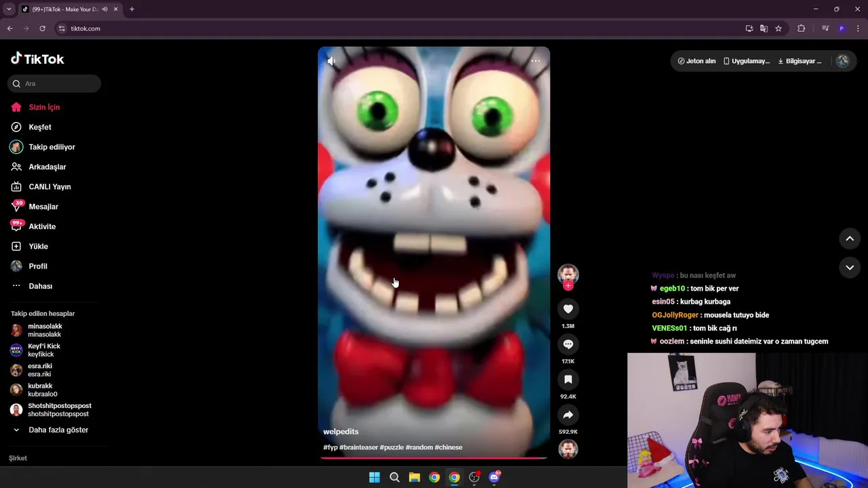Viewport: 868px width, 488px height.
Task: Open the media controls icon
Action: pyautogui.click(x=825, y=28)
